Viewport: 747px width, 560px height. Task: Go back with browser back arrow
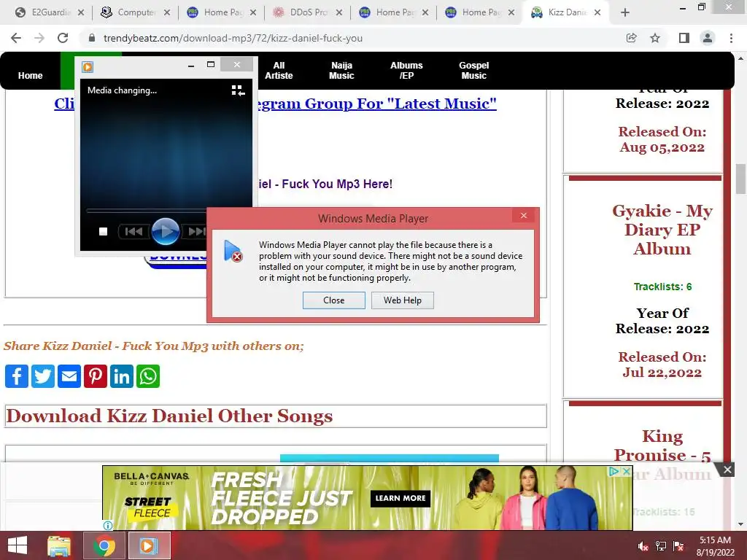point(16,38)
